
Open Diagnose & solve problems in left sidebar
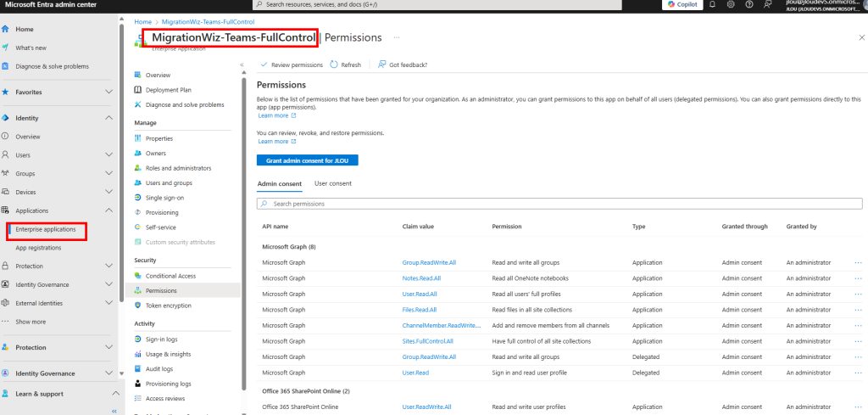click(x=52, y=66)
